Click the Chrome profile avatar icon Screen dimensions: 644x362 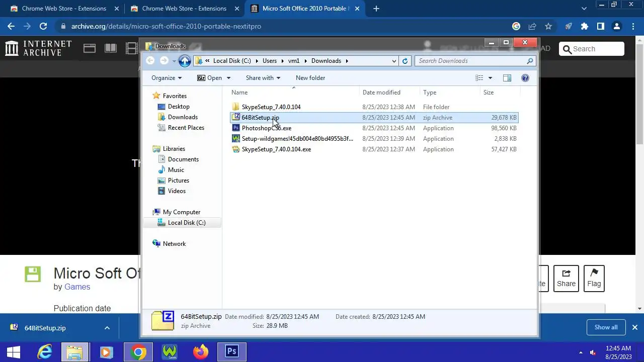pyautogui.click(x=617, y=26)
